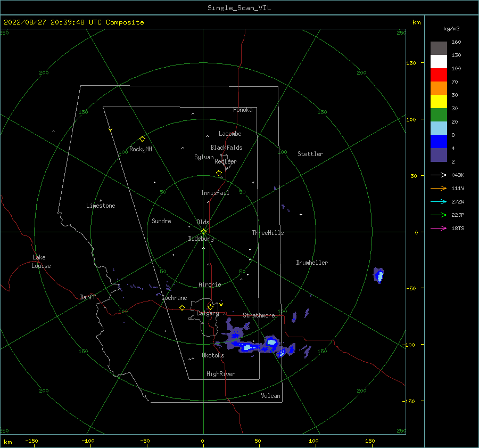Click the ThreeHills city label
Image resolution: width=479 pixels, height=448 pixels.
click(x=268, y=233)
